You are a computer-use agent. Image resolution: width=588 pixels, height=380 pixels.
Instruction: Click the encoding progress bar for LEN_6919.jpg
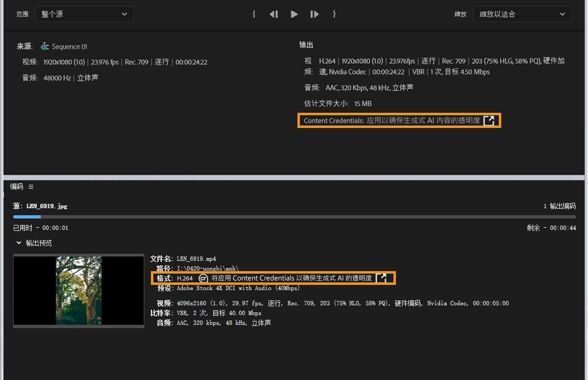click(294, 216)
